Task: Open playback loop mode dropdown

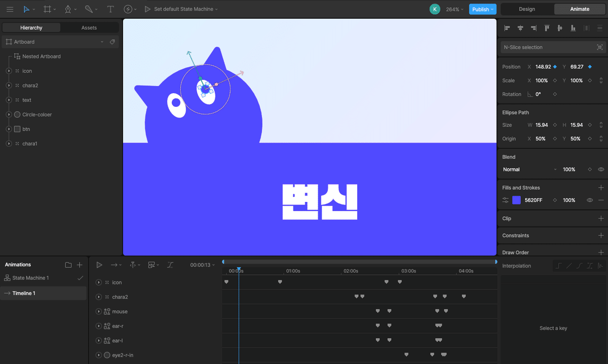Action: tap(116, 265)
